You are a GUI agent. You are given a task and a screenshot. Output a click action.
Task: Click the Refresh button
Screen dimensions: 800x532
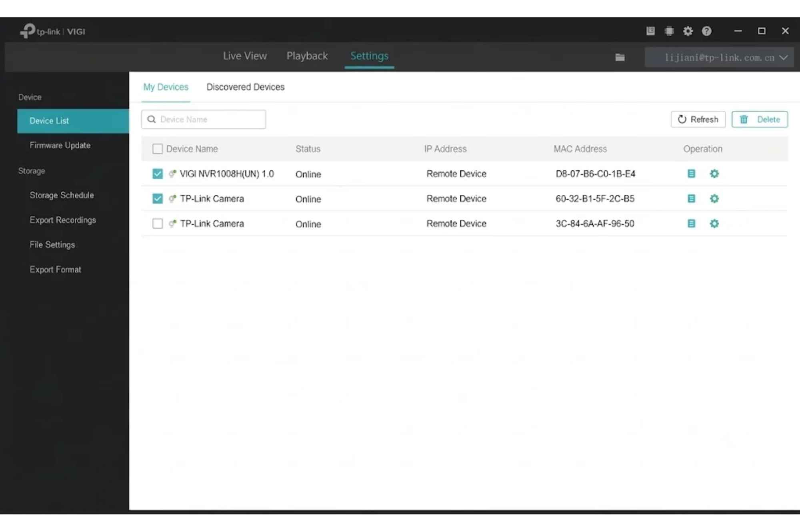pyautogui.click(x=698, y=119)
